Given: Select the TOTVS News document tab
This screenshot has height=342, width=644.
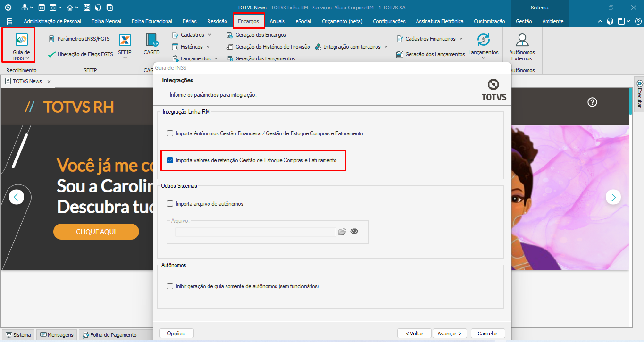Looking at the screenshot, I should tap(28, 81).
